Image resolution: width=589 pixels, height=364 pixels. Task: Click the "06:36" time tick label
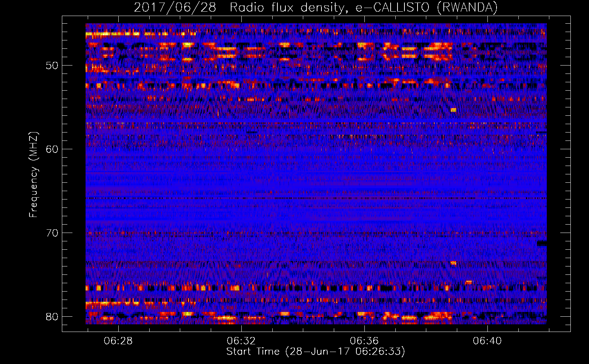tap(364, 341)
